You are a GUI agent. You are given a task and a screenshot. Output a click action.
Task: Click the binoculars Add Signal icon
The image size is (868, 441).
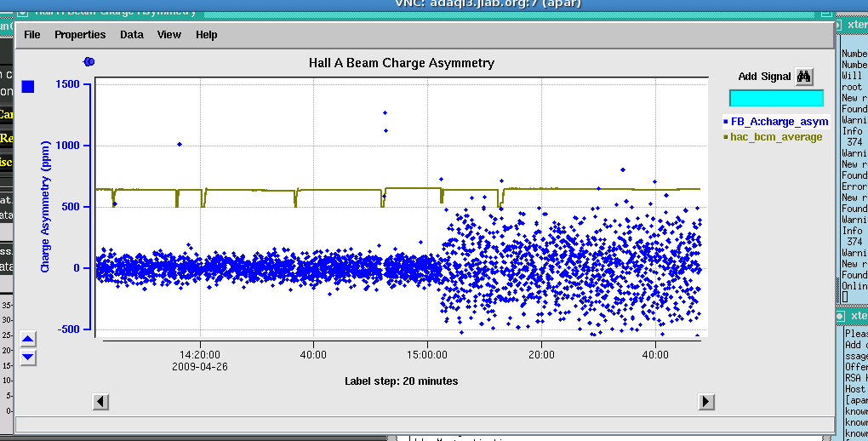pos(804,77)
